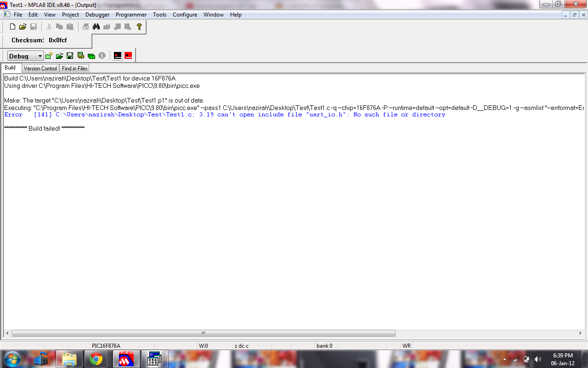Open build options icon on project toolbar
This screenshot has width=588, height=368.
pos(81,56)
